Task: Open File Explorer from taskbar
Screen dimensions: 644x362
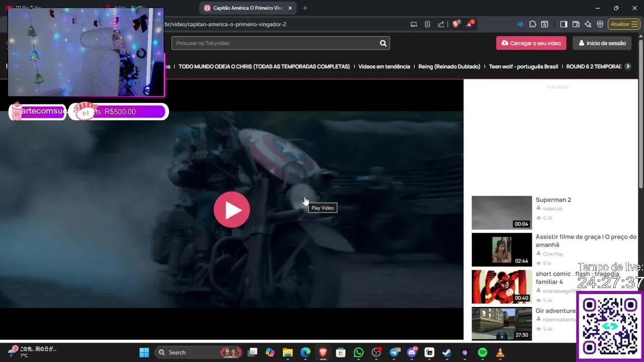Action: coord(288,352)
